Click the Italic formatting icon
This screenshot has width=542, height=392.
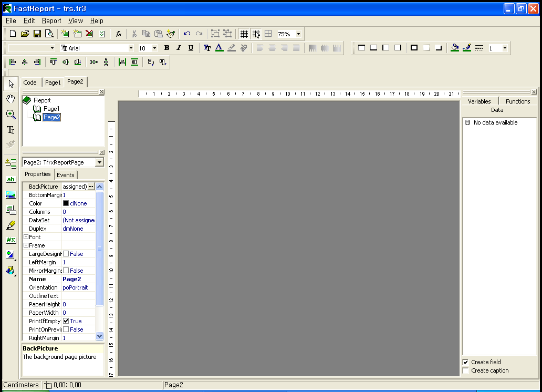179,48
